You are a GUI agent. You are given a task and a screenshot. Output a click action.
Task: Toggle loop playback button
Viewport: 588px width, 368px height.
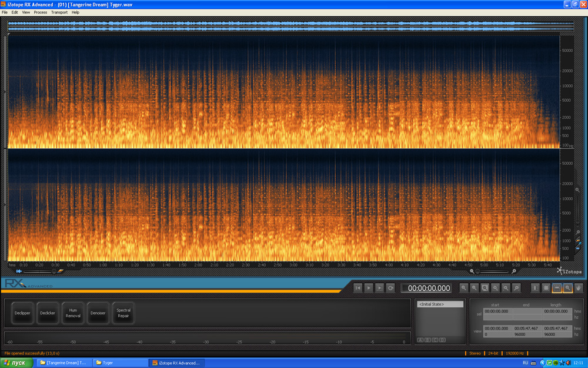click(390, 288)
